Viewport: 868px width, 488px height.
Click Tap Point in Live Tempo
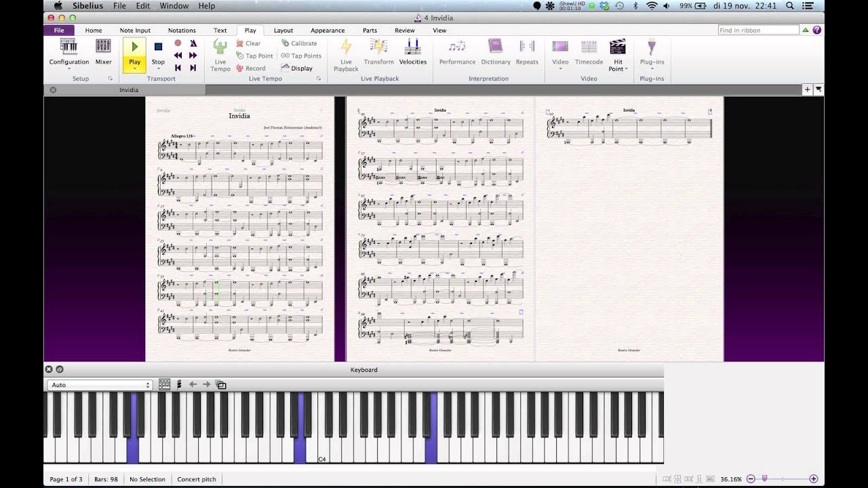[254, 56]
